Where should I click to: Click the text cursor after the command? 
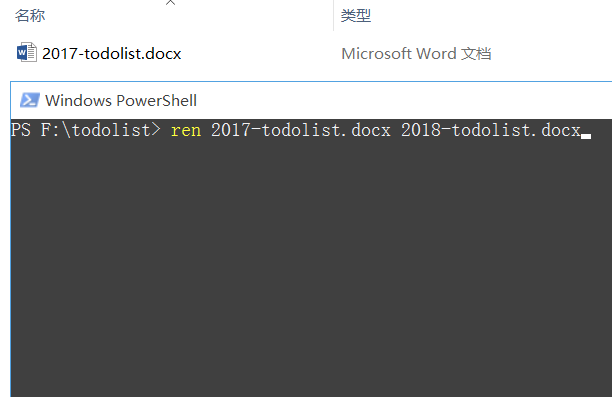(x=586, y=136)
